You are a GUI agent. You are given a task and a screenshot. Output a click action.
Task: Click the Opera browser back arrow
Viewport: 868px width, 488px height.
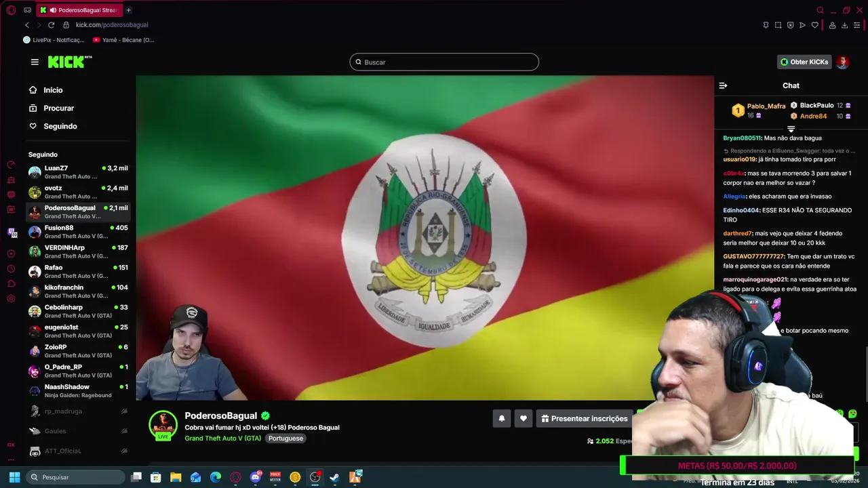(27, 25)
